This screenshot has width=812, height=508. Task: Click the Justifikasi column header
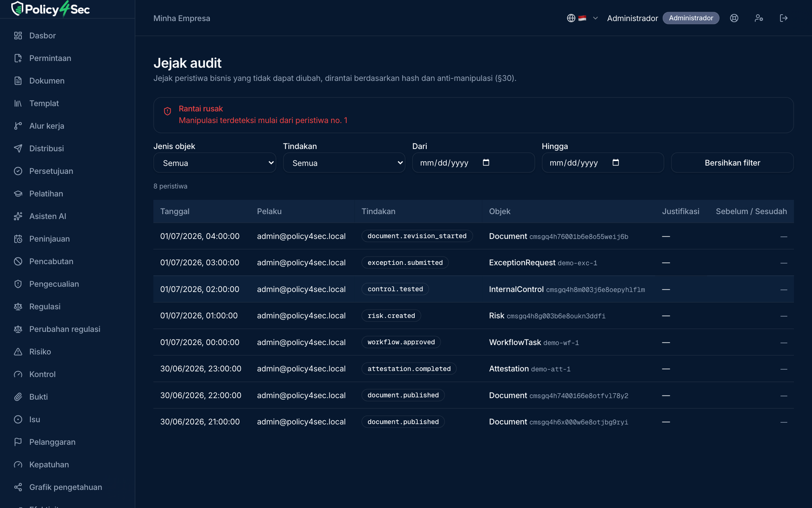(x=681, y=211)
